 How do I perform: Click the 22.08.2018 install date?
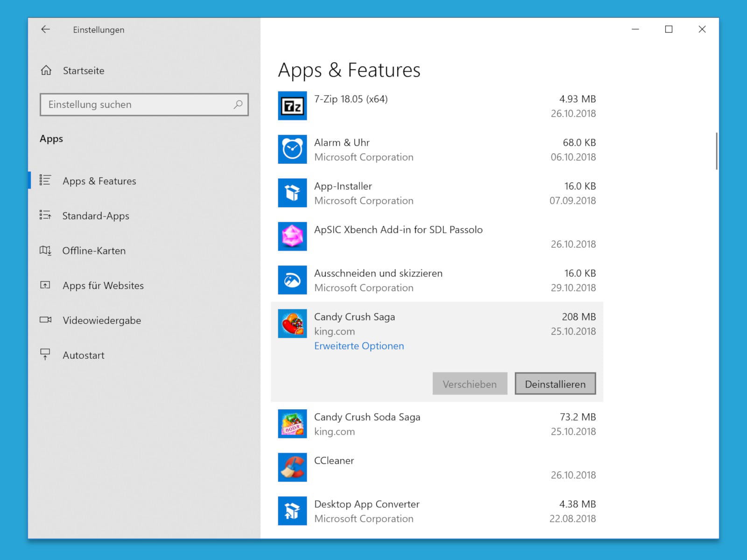pyautogui.click(x=573, y=518)
